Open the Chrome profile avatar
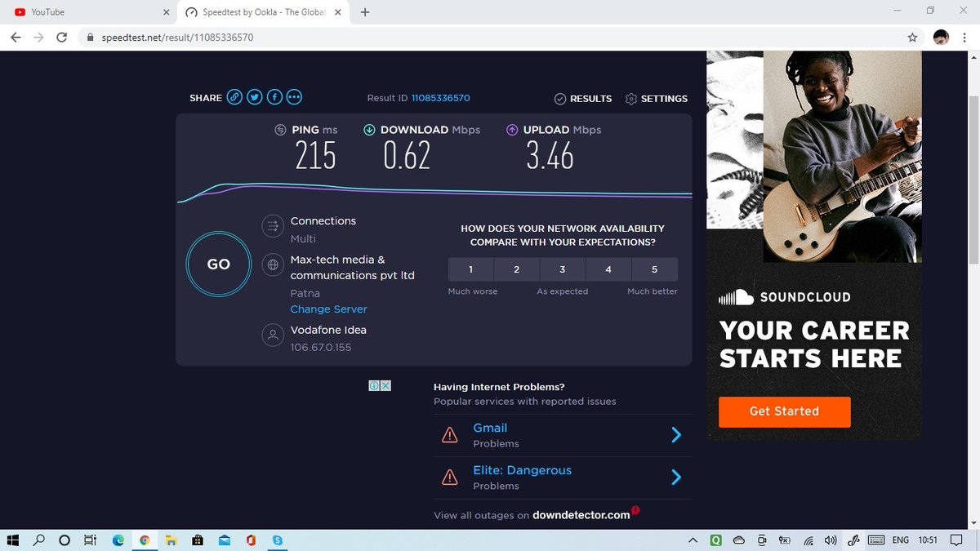The image size is (980, 551). pos(941,38)
